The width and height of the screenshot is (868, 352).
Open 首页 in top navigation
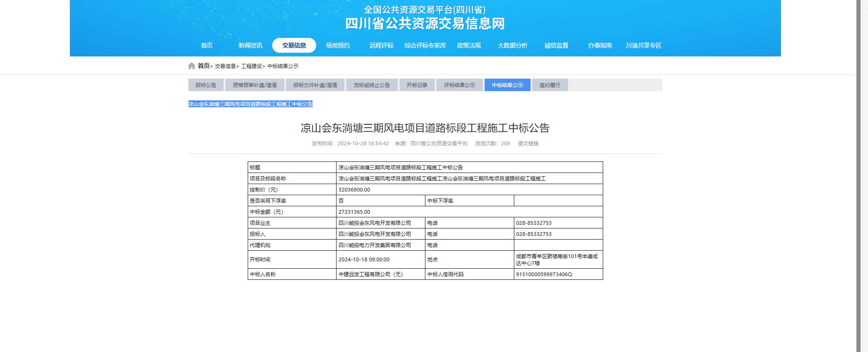pos(207,45)
